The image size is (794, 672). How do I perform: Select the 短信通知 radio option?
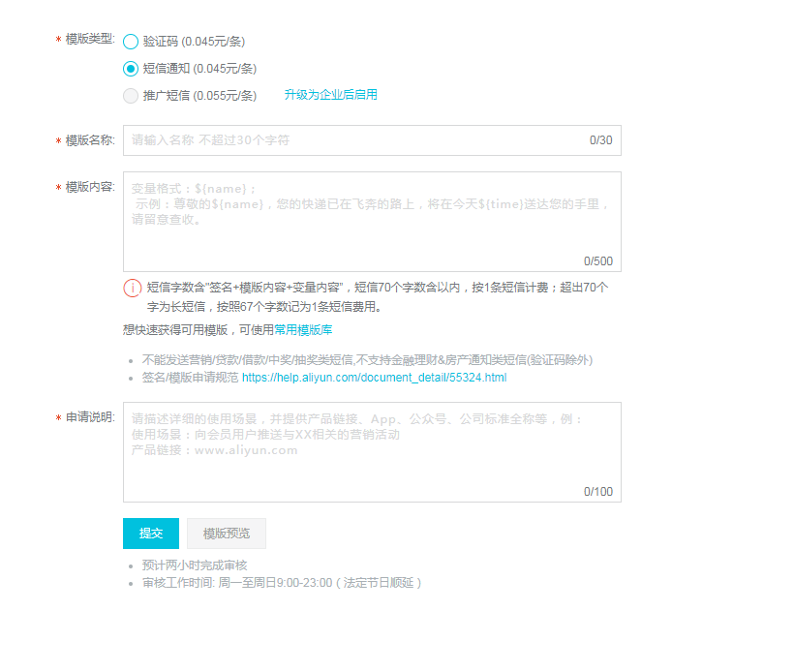(131, 69)
